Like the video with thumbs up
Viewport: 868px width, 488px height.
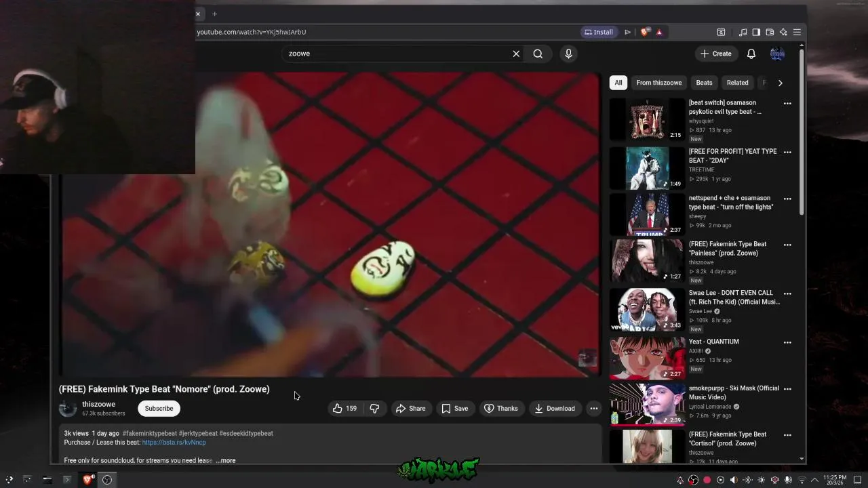pyautogui.click(x=344, y=408)
